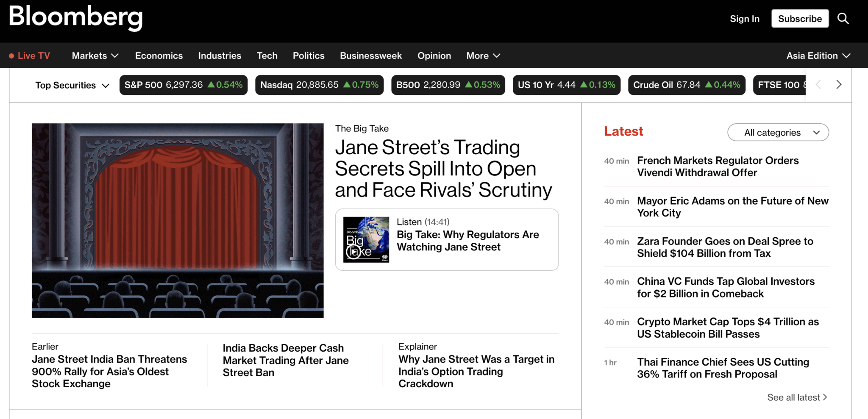The width and height of the screenshot is (868, 419).
Task: Click the Bloomberg logo
Action: (76, 17)
